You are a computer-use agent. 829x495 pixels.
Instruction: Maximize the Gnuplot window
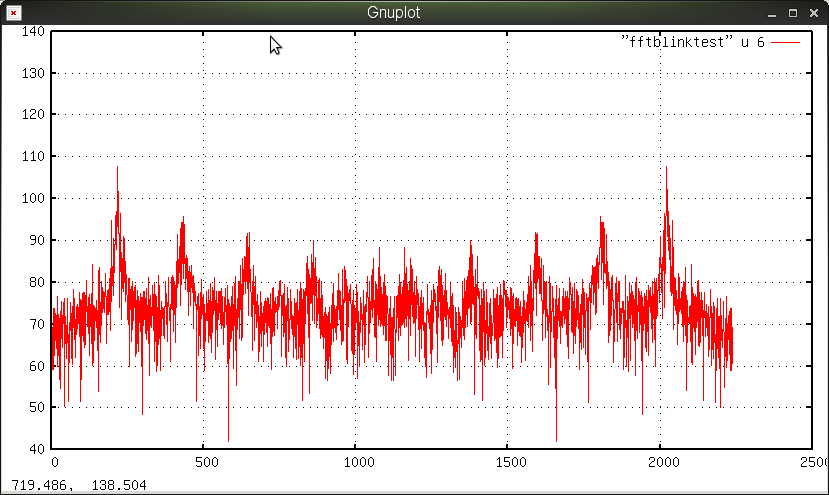click(x=793, y=13)
